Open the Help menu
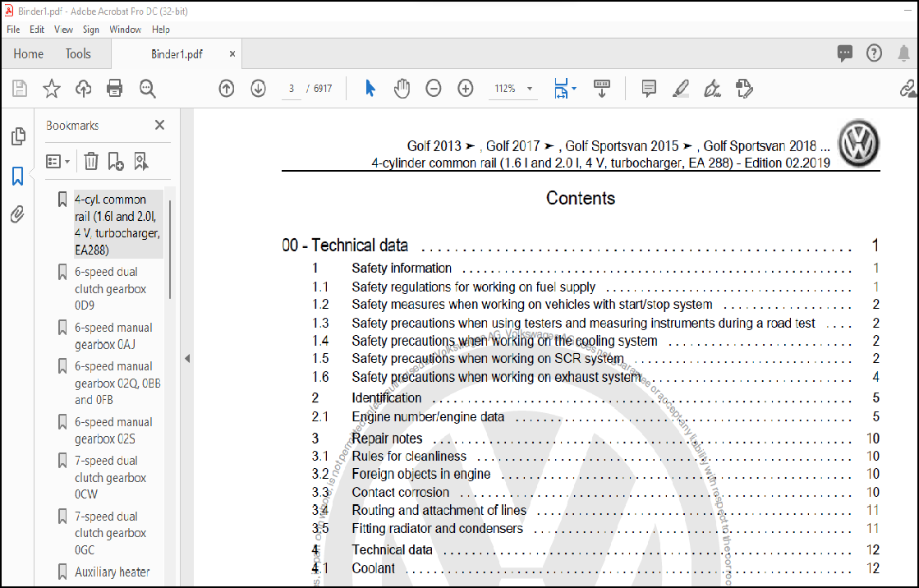Screen dimensions: 919x588 point(161,30)
